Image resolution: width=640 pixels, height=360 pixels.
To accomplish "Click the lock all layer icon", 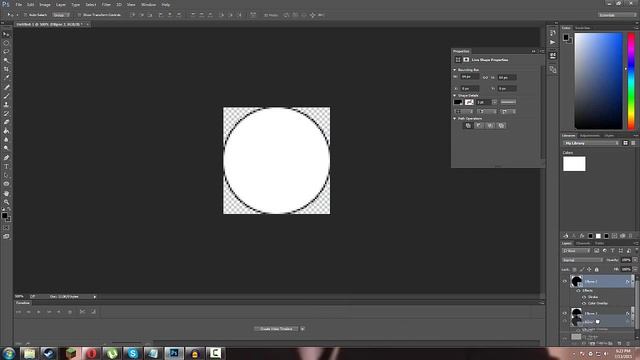I will [596, 269].
